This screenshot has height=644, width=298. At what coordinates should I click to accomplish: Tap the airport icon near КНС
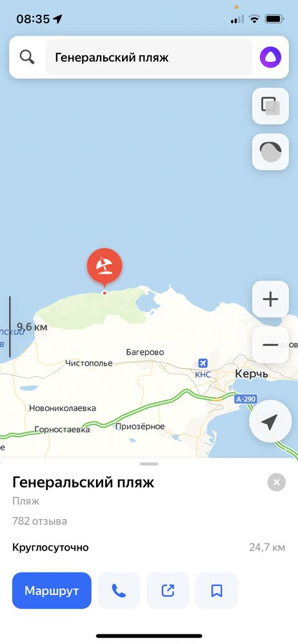(203, 363)
